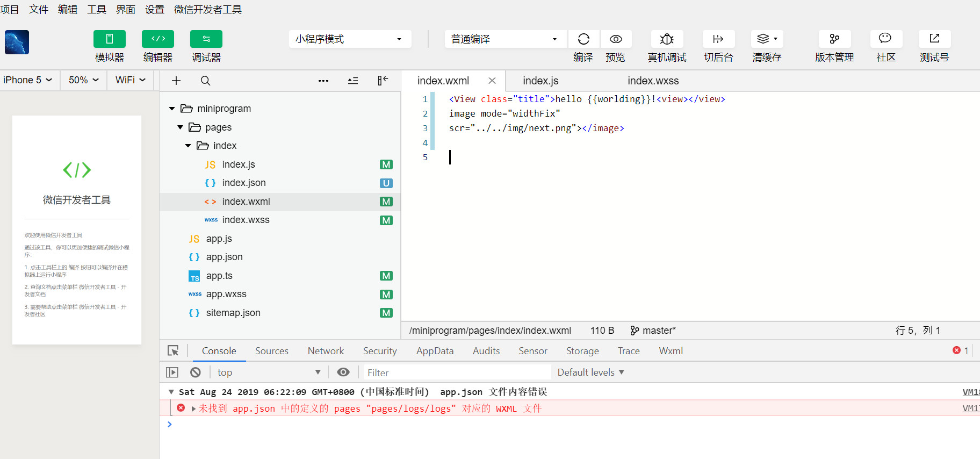Show the console sidebar icon
Viewport: 980px width, 459px height.
pos(172,372)
